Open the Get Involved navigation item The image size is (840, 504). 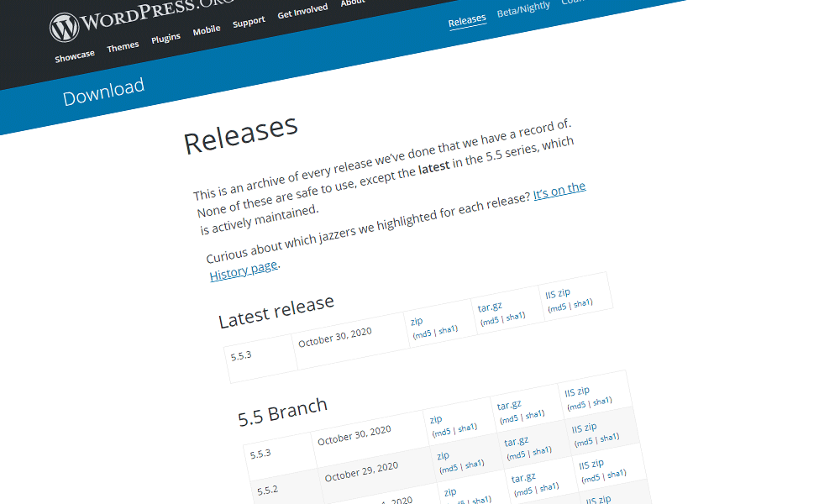click(302, 11)
